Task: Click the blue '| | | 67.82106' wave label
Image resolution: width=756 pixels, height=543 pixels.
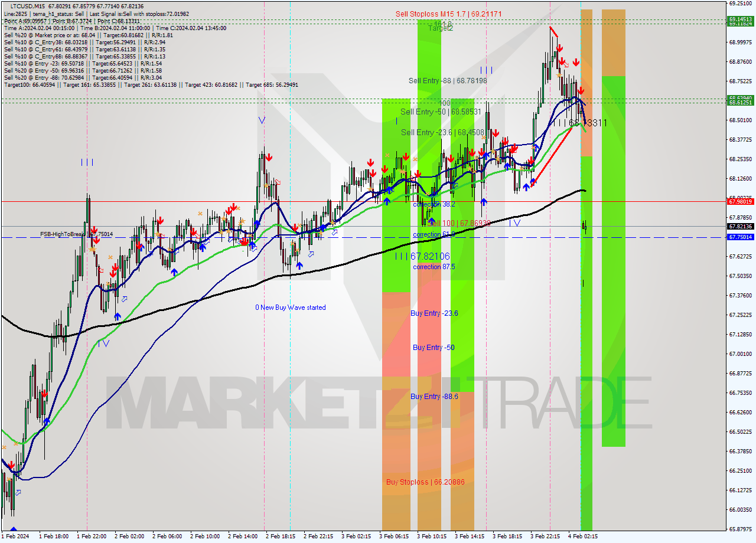Action: click(x=422, y=256)
